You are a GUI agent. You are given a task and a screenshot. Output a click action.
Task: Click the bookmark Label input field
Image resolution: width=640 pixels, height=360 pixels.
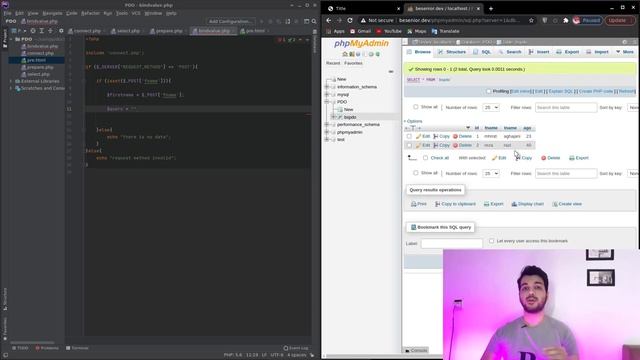pyautogui.click(x=451, y=244)
